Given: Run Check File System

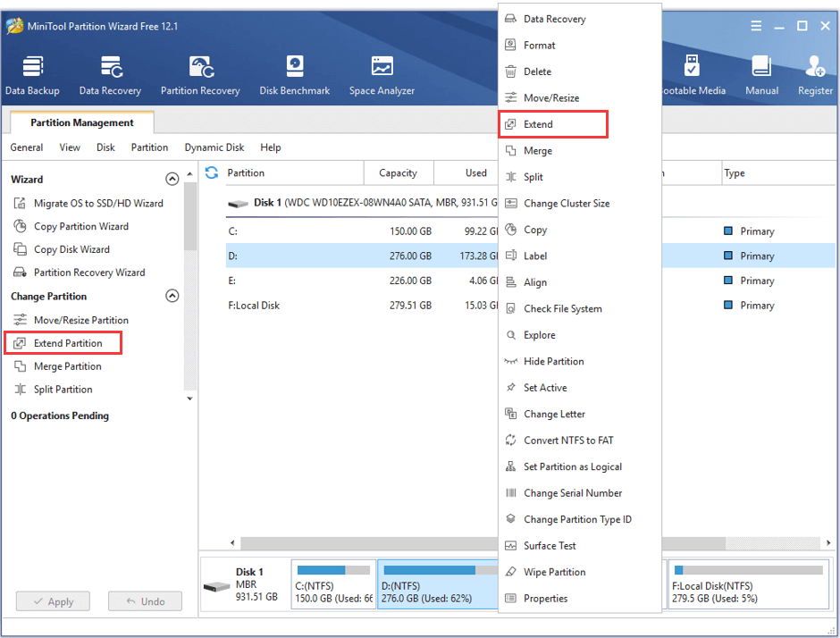Looking at the screenshot, I should (580, 308).
